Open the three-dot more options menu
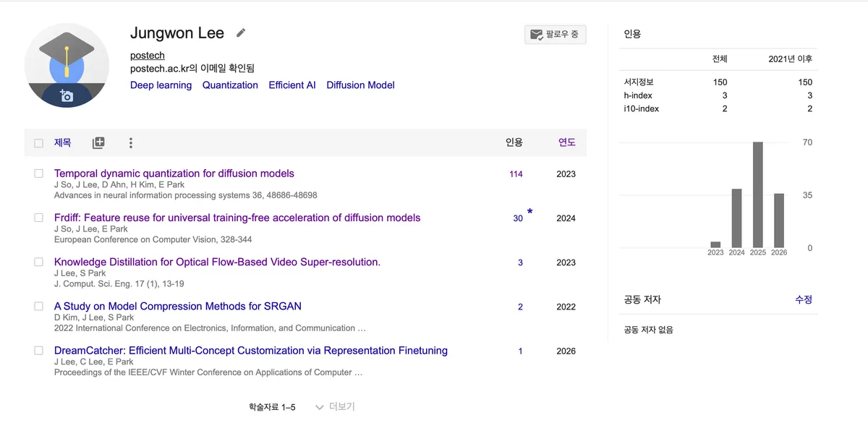868x428 pixels. [x=131, y=143]
